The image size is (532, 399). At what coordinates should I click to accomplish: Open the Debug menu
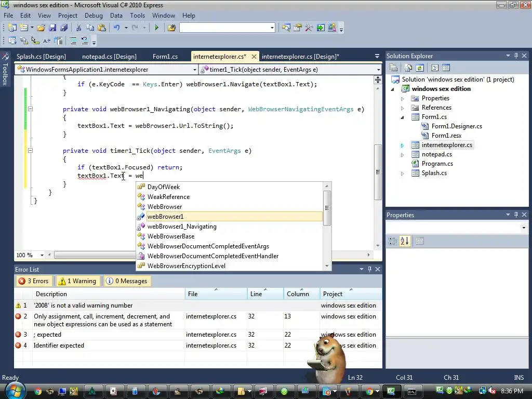click(94, 16)
